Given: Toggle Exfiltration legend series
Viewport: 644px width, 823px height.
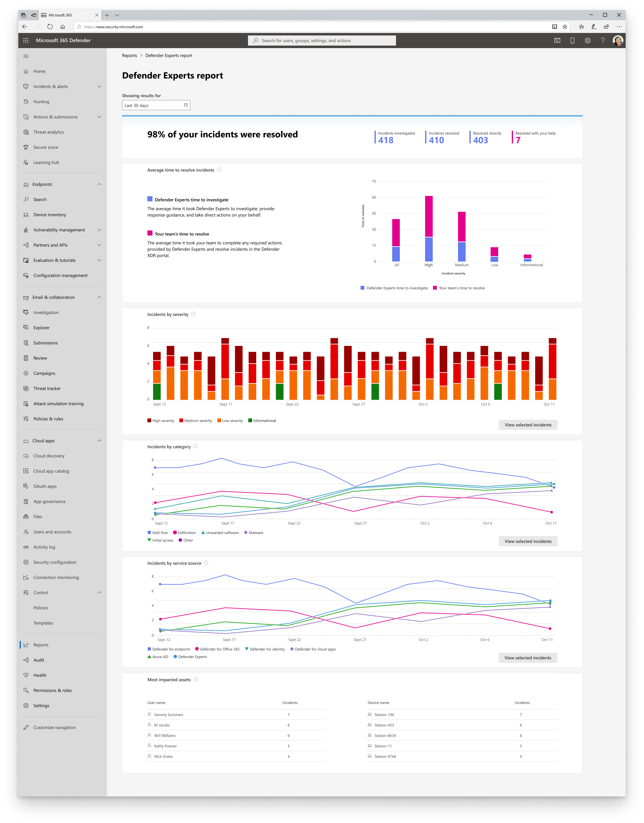Looking at the screenshot, I should coord(184,532).
